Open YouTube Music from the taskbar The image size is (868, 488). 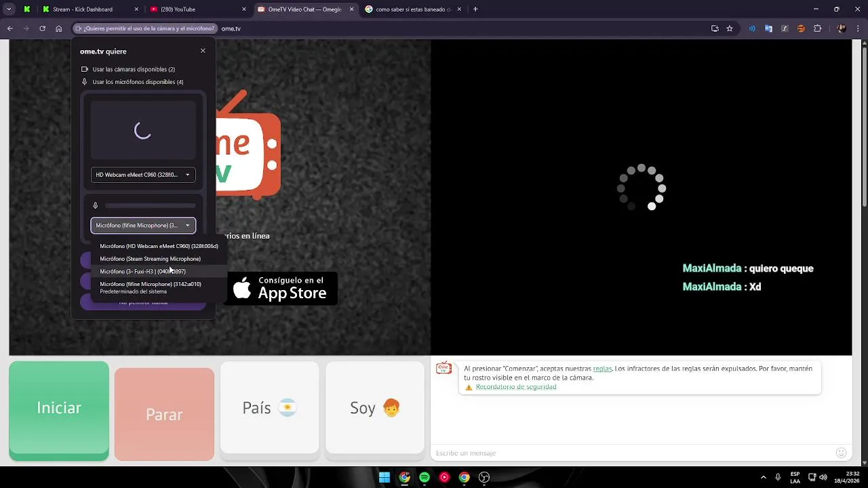pos(444,477)
